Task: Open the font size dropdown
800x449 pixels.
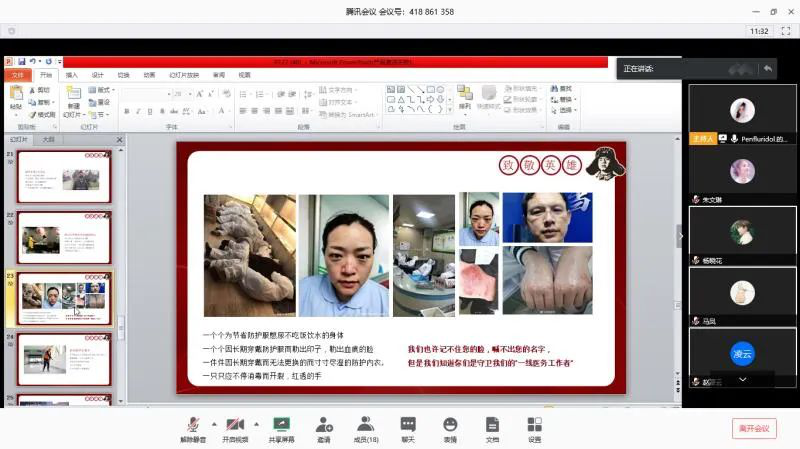Action: tap(190, 94)
